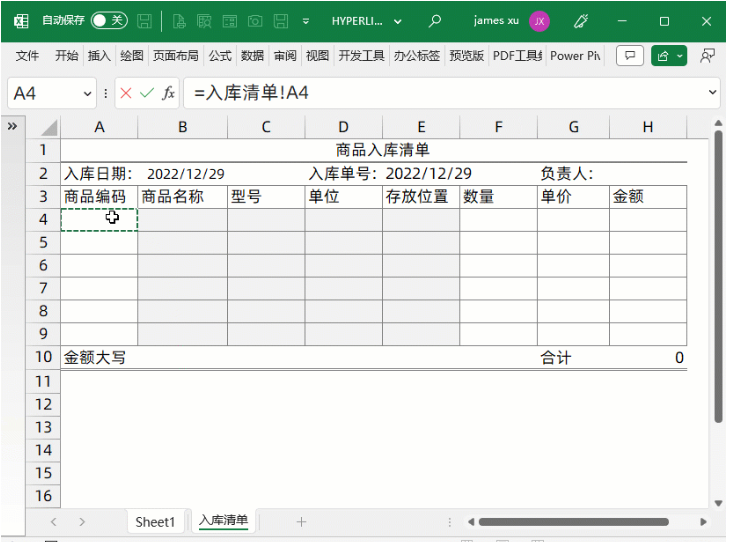Open the 数据 tab
The width and height of the screenshot is (729, 542).
(x=252, y=56)
